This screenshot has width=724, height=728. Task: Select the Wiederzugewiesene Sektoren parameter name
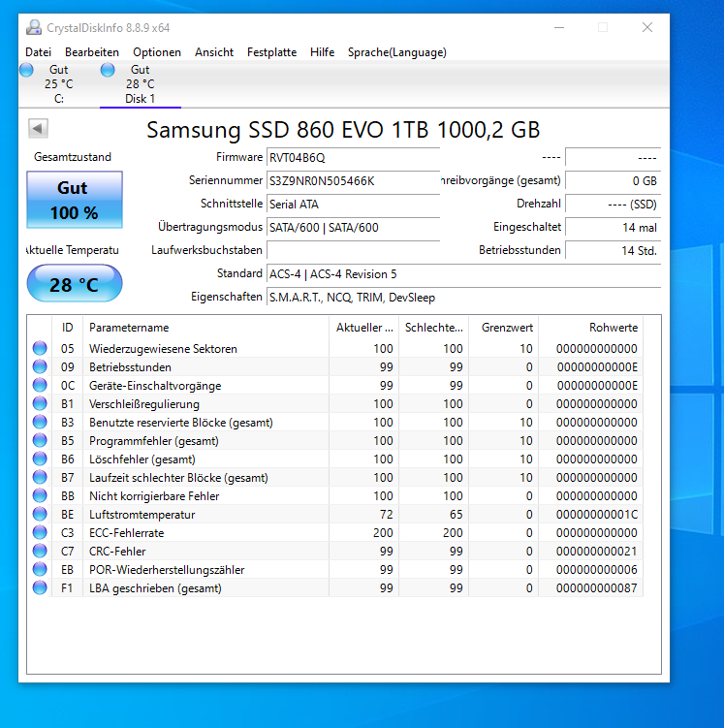coord(163,349)
